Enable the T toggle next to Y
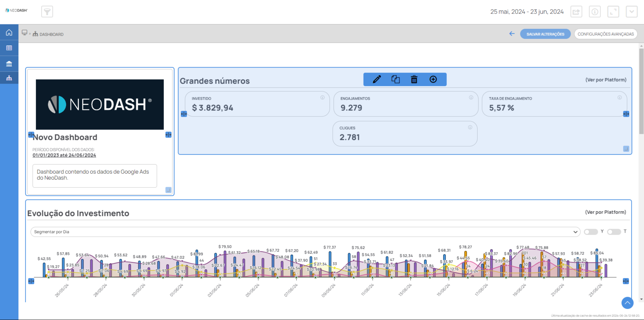 click(613, 232)
